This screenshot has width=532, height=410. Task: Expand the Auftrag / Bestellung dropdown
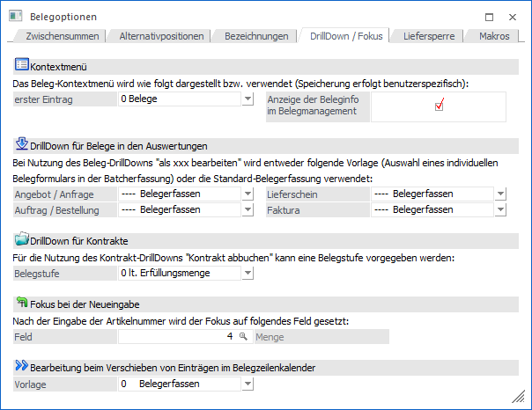click(248, 210)
